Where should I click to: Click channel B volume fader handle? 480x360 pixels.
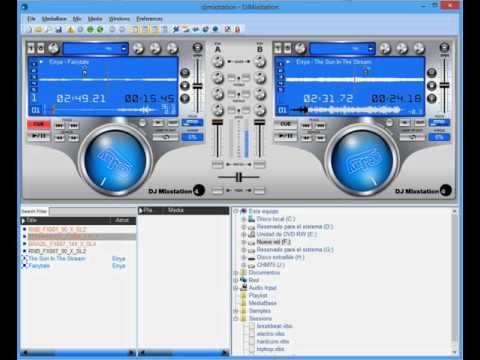click(x=259, y=122)
